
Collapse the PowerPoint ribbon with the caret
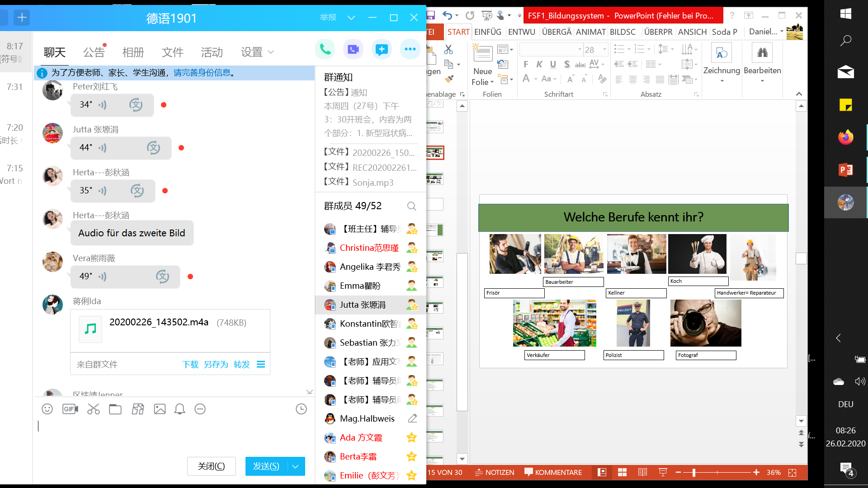[x=799, y=94]
